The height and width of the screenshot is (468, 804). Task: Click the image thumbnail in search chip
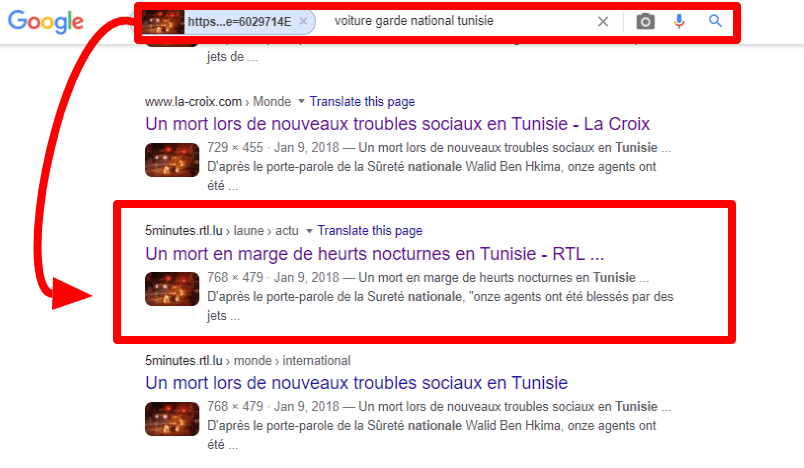(x=162, y=21)
